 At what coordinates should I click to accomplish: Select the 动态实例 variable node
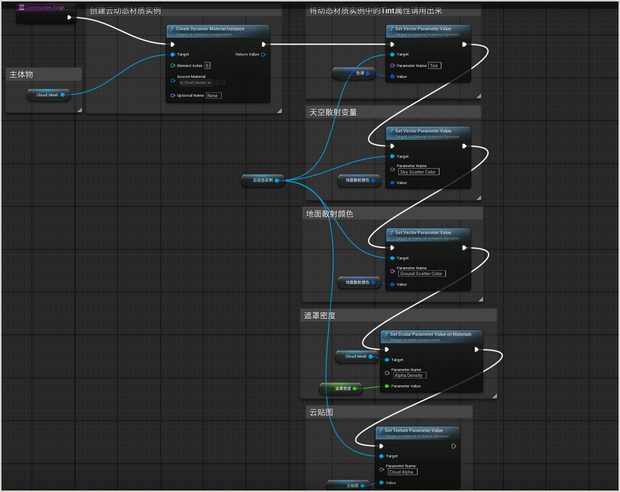coord(263,180)
